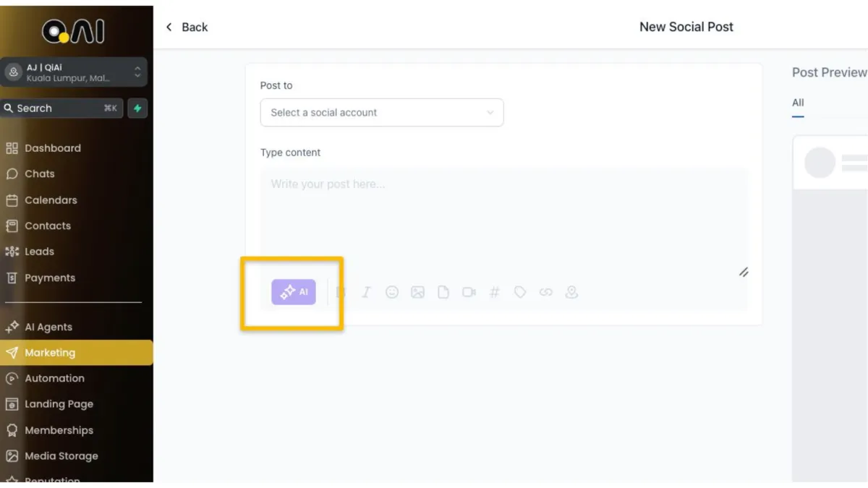
Task: Open the green lightning quick actions button
Action: click(x=137, y=108)
